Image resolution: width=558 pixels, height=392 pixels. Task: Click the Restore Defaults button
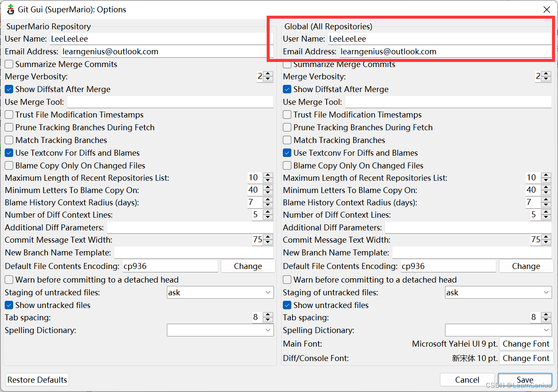(x=37, y=380)
